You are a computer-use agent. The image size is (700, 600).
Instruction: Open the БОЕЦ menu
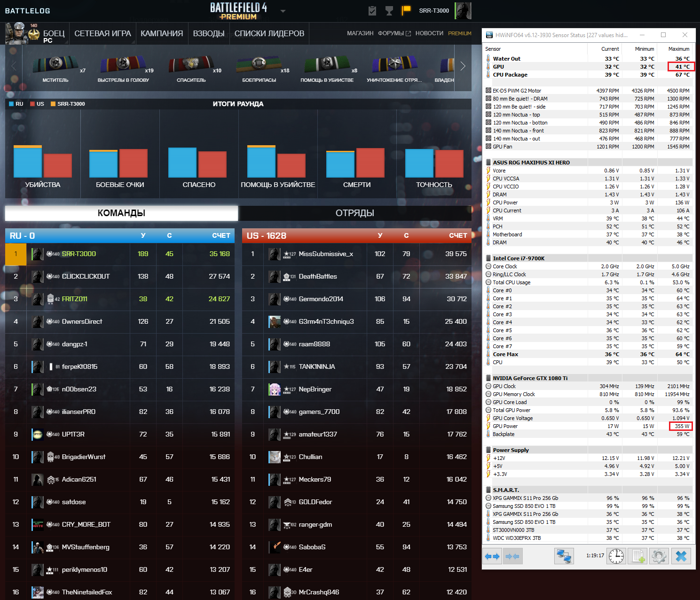tap(54, 34)
